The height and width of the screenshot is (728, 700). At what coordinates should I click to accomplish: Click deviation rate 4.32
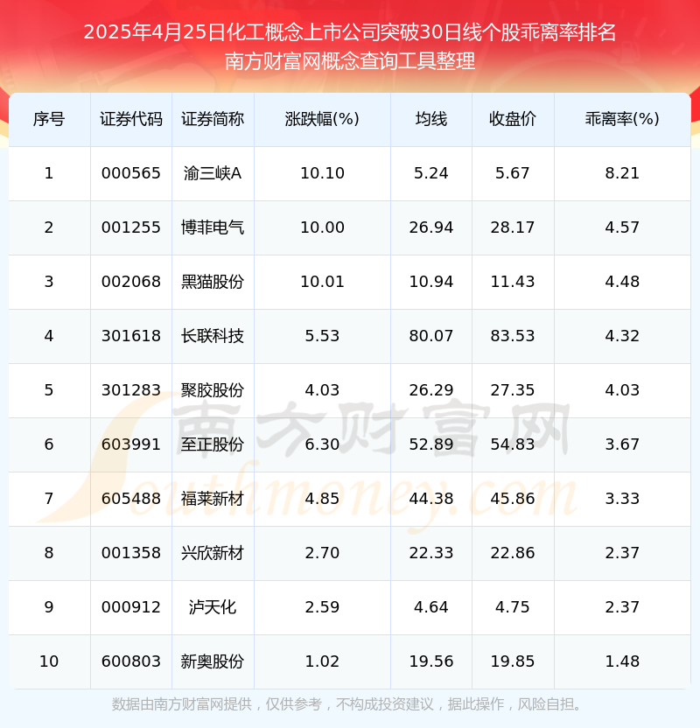pyautogui.click(x=622, y=336)
